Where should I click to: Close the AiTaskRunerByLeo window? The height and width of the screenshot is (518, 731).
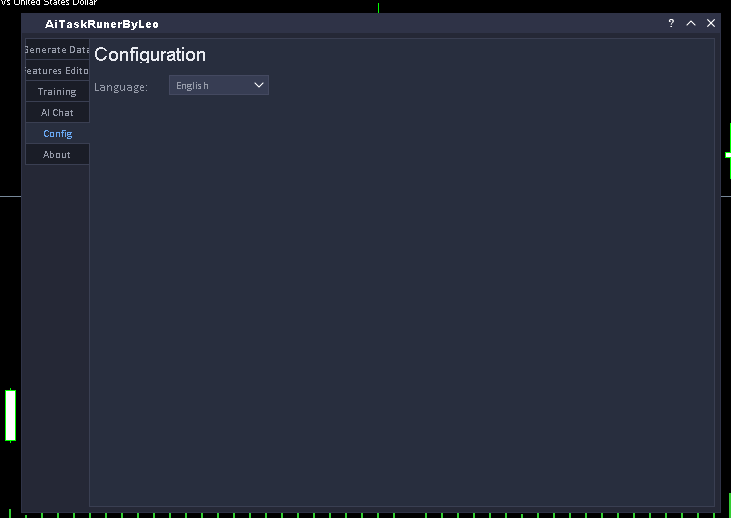coord(711,23)
